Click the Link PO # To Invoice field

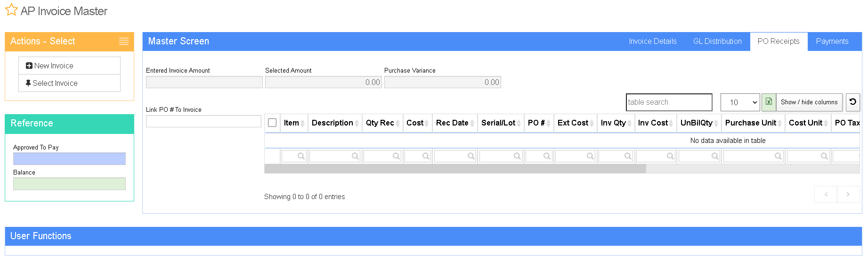[203, 122]
